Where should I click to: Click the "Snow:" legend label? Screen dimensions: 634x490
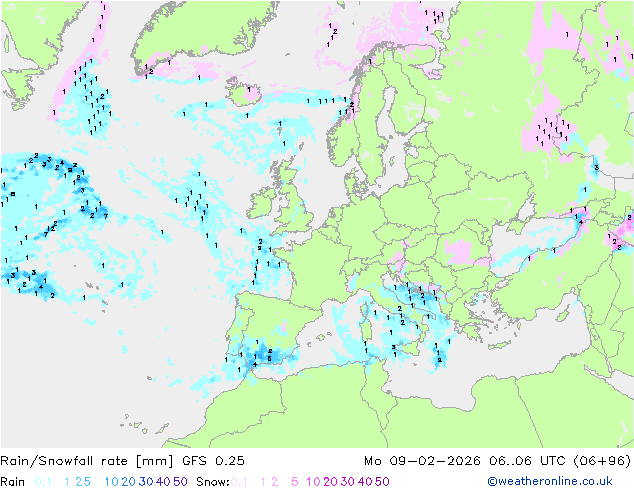[x=213, y=482]
